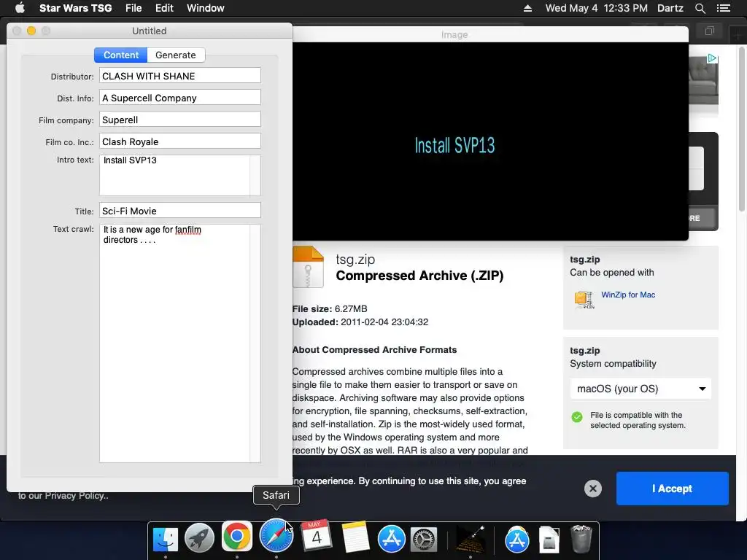Image resolution: width=747 pixels, height=560 pixels.
Task: Click the Dist. Info field
Action: 179,98
